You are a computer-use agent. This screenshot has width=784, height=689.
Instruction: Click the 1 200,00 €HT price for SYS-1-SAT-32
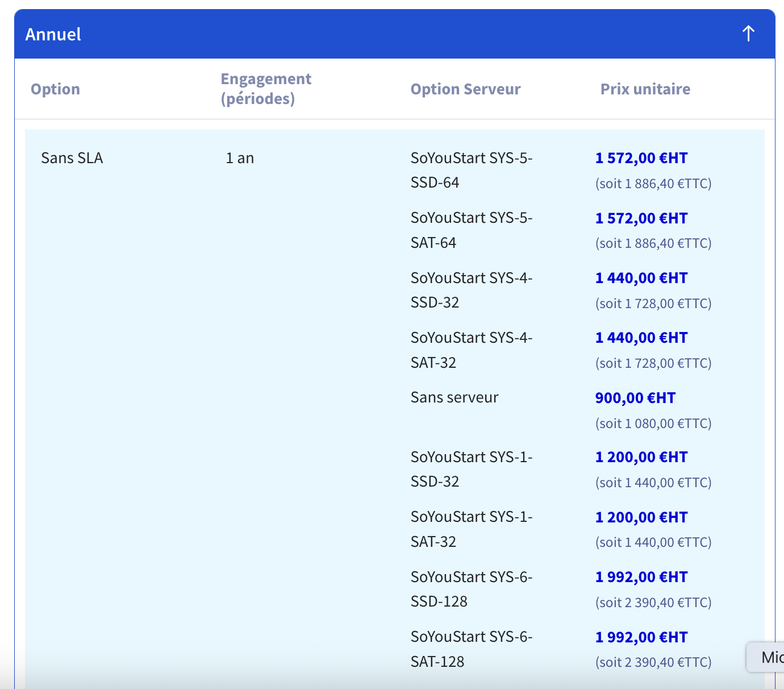(x=641, y=517)
